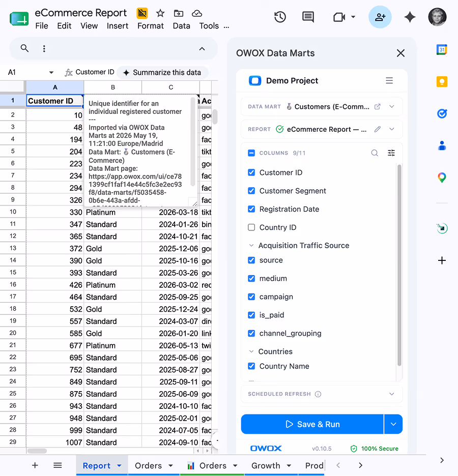
Task: Click Summarize this data
Action: point(162,73)
